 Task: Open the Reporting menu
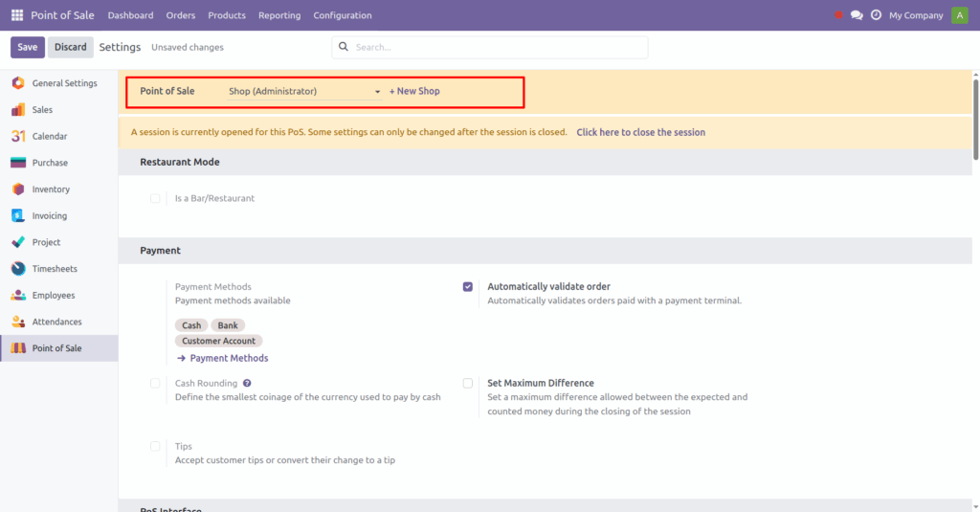279,15
